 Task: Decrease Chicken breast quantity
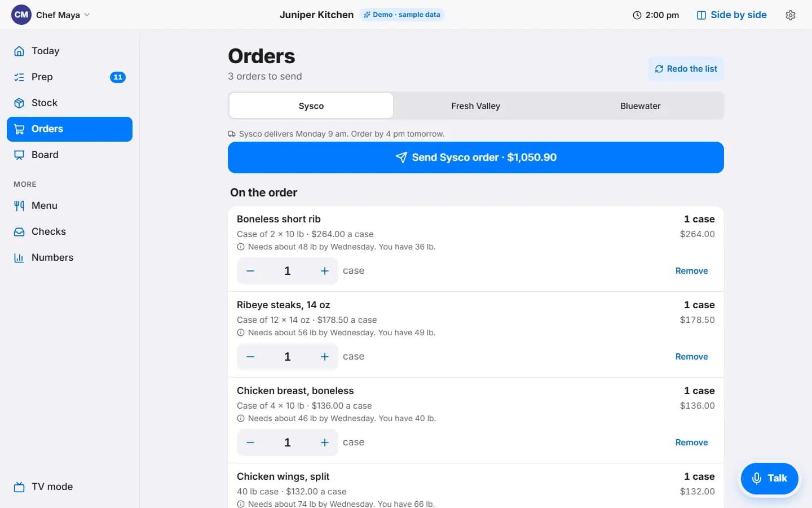click(250, 443)
